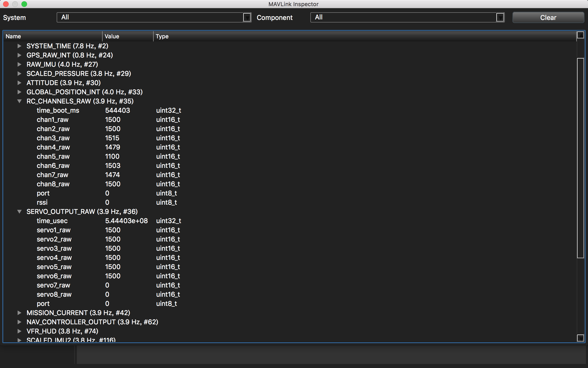Select the chan1_raw field

click(x=53, y=120)
